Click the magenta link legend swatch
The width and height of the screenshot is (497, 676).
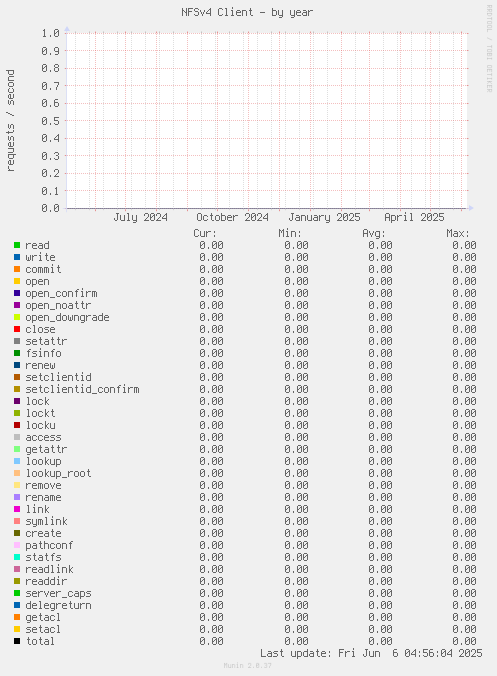[x=17, y=509]
